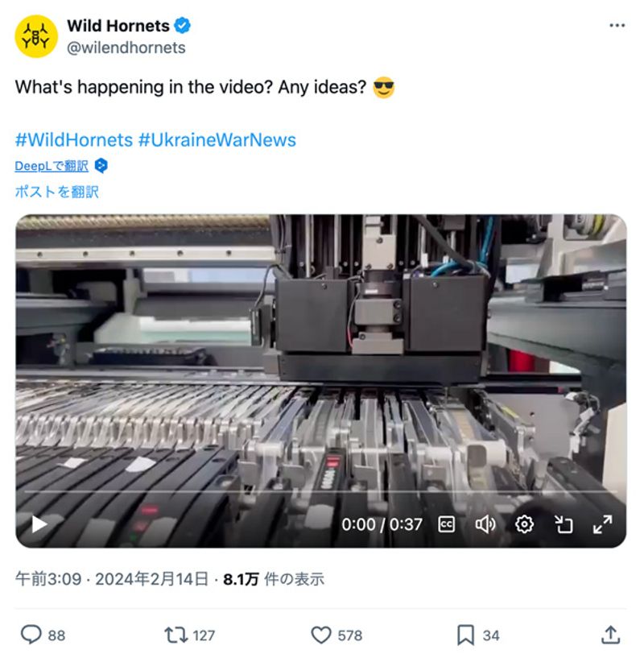The image size is (644, 658).
Task: Mute the video sound
Action: pyautogui.click(x=485, y=524)
